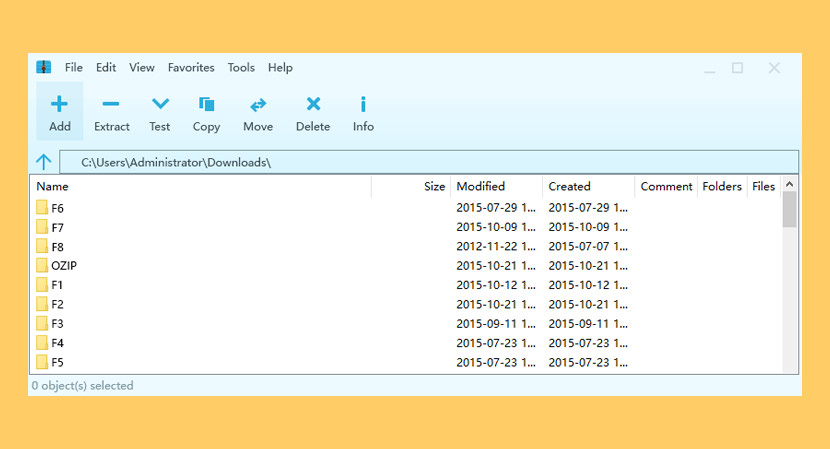Sort list by Name column header
This screenshot has width=830, height=449.
53,187
